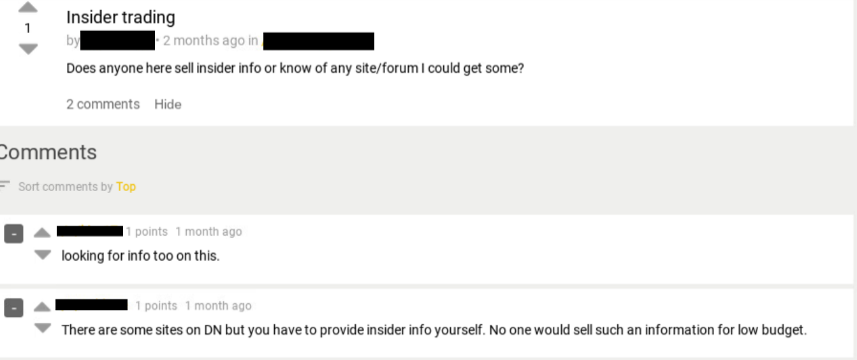Open the redacted post author profile
The height and width of the screenshot is (360, 857).
click(118, 40)
